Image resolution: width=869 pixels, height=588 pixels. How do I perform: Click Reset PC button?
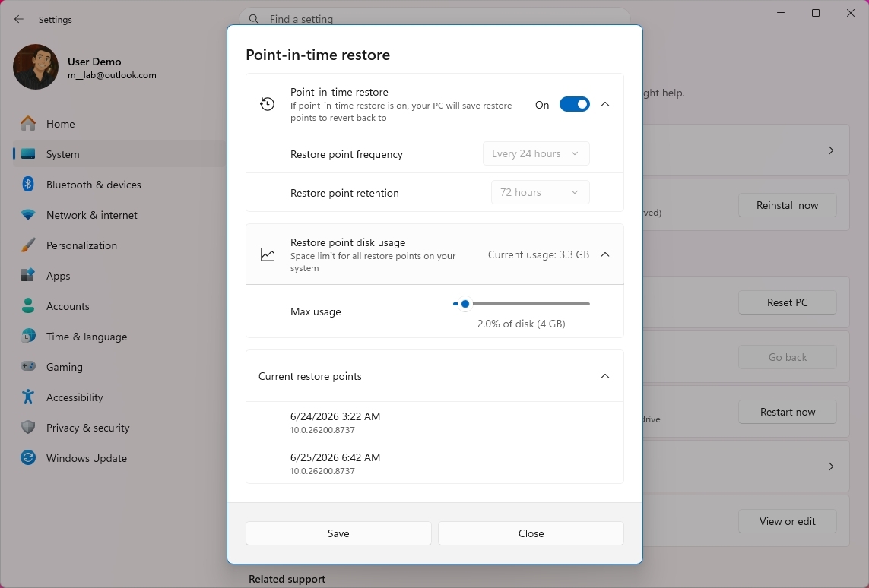tap(787, 302)
